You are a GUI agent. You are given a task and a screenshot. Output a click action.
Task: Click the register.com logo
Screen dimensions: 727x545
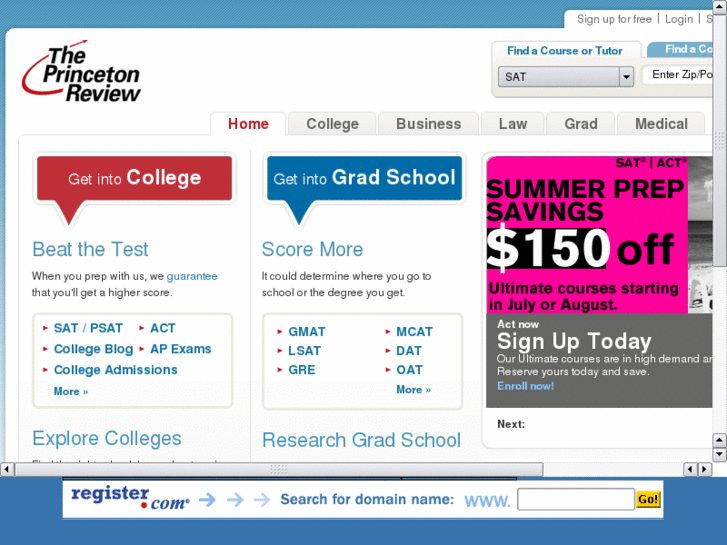pos(130,499)
